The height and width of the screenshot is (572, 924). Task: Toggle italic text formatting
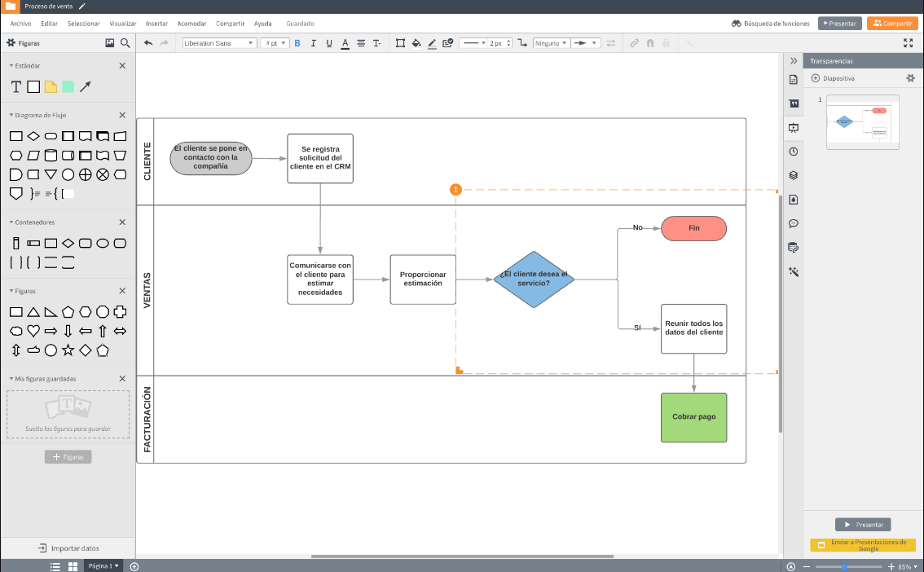click(x=313, y=43)
